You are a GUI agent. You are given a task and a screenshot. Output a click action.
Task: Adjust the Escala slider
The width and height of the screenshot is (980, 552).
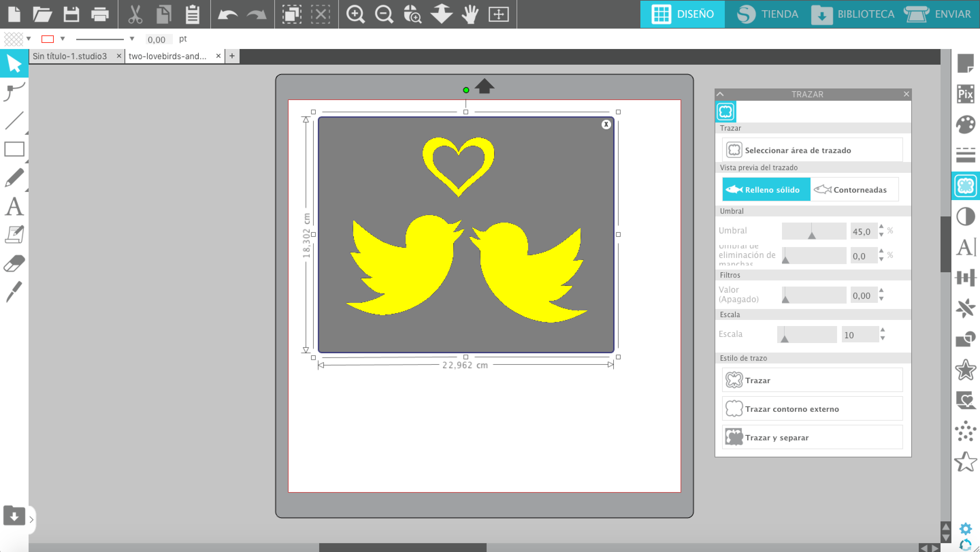pos(807,335)
